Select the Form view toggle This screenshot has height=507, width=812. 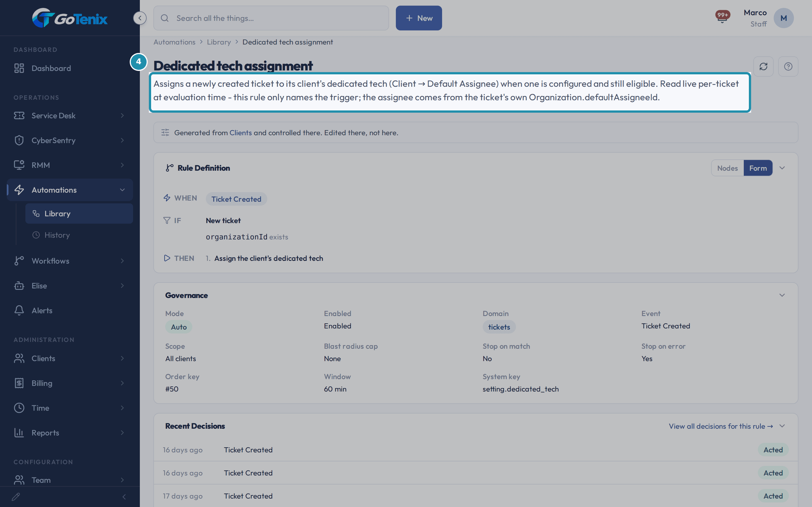click(x=758, y=168)
